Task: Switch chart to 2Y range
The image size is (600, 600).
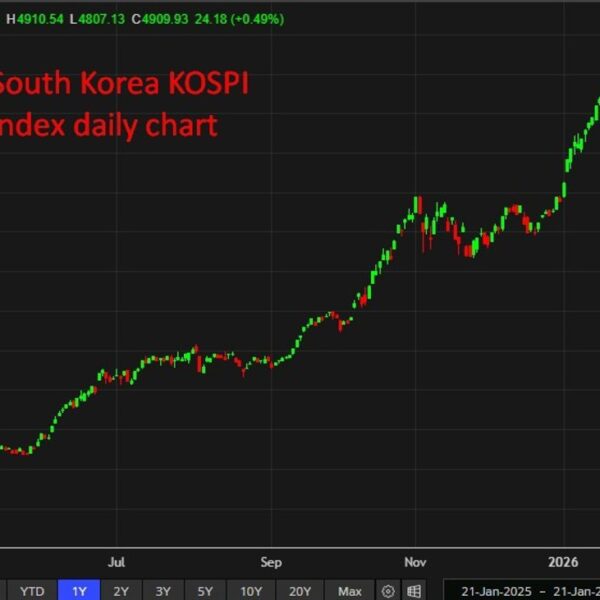Action: click(x=121, y=591)
